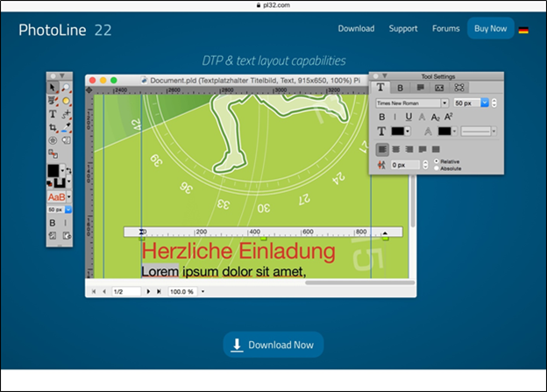Select the arrow pointer tool in toolbox
The width and height of the screenshot is (547, 392).
click(53, 87)
